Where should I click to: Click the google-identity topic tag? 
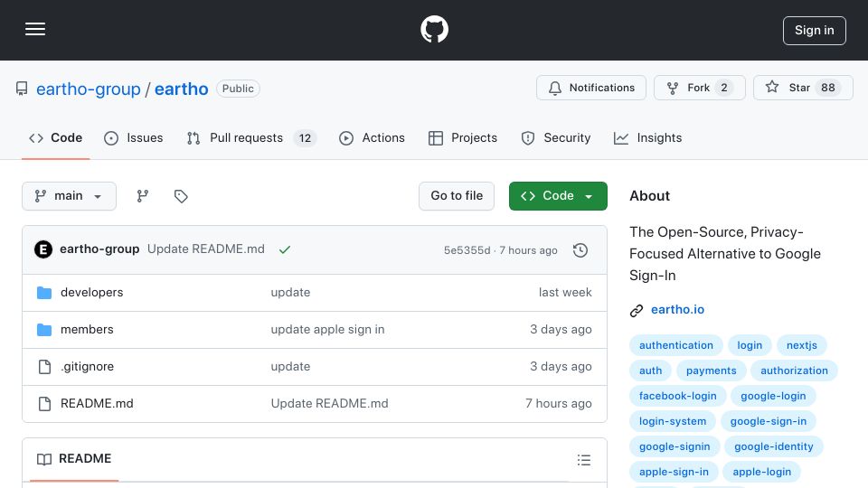(774, 447)
